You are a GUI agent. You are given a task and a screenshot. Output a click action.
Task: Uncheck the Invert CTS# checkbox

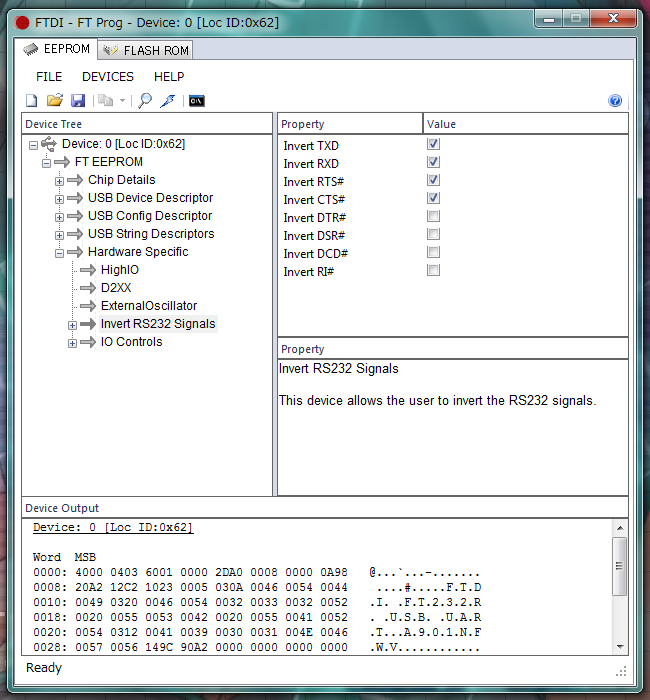coord(433,198)
